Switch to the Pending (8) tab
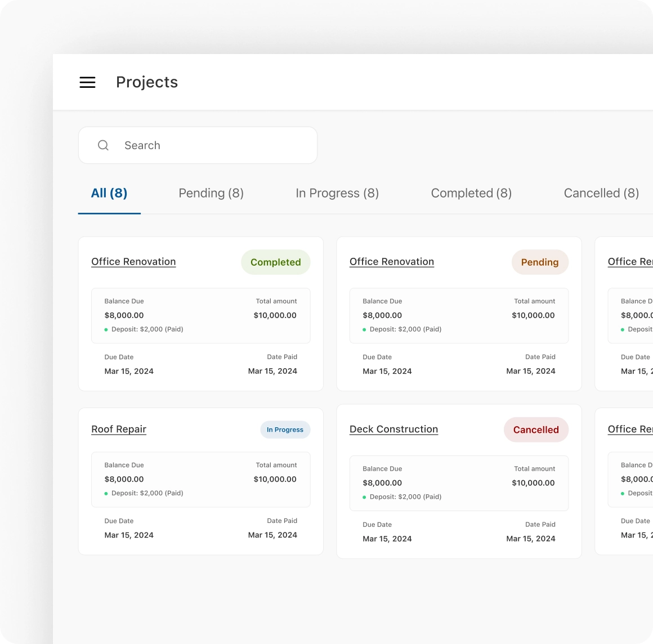Viewport: 653px width, 644px height. click(x=211, y=193)
